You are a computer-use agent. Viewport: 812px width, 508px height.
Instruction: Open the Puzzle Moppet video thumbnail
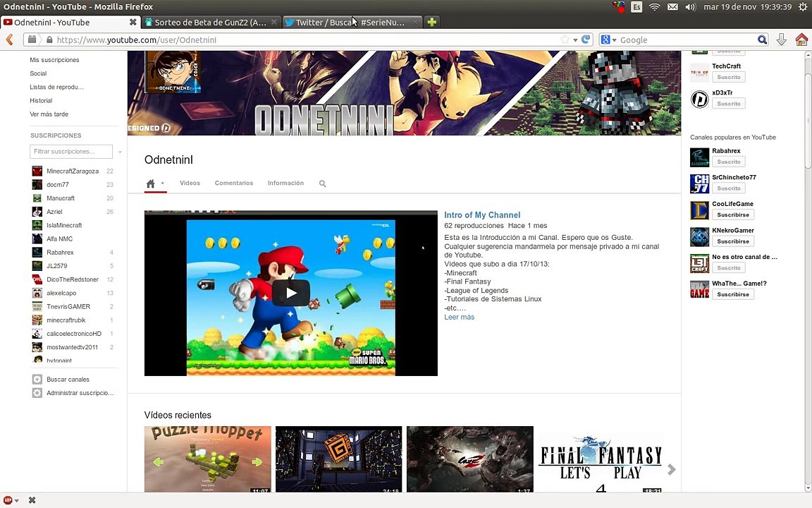(x=208, y=459)
